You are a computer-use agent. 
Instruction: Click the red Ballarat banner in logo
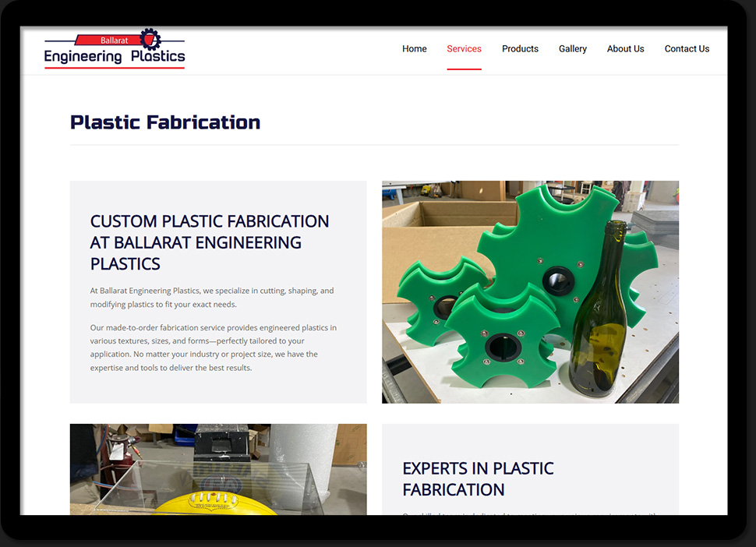click(x=109, y=40)
